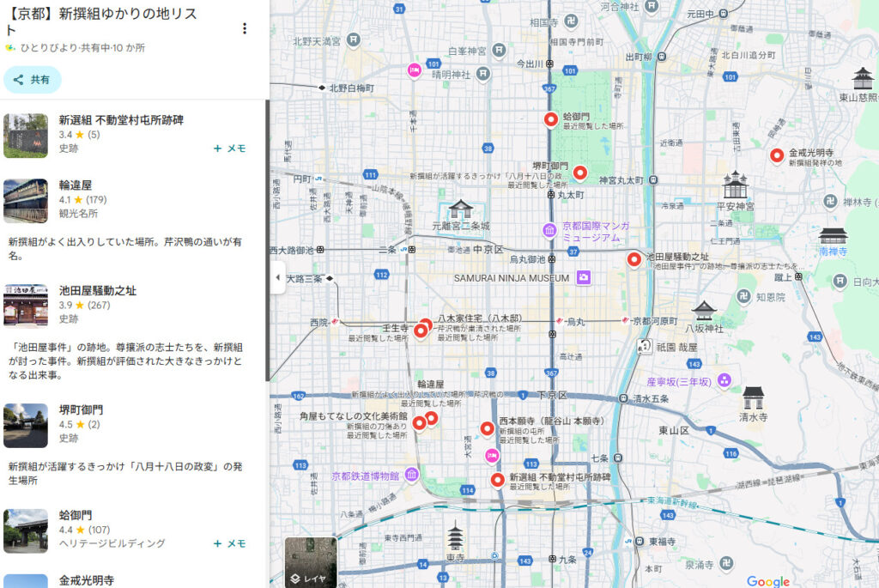The height and width of the screenshot is (588, 879).
Task: Click the 相国寺 temple marker
Action: click(x=571, y=21)
